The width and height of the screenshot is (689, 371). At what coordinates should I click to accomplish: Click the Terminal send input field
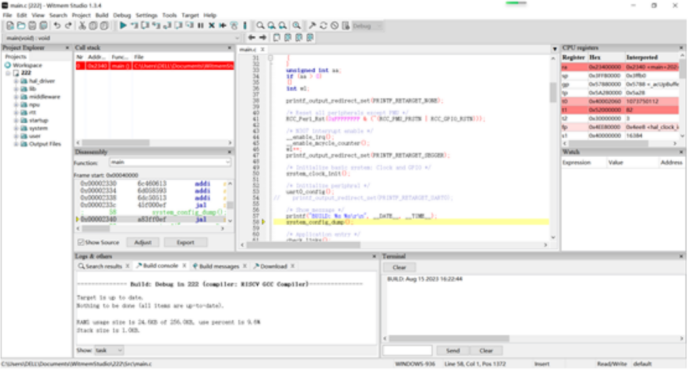pyautogui.click(x=407, y=350)
